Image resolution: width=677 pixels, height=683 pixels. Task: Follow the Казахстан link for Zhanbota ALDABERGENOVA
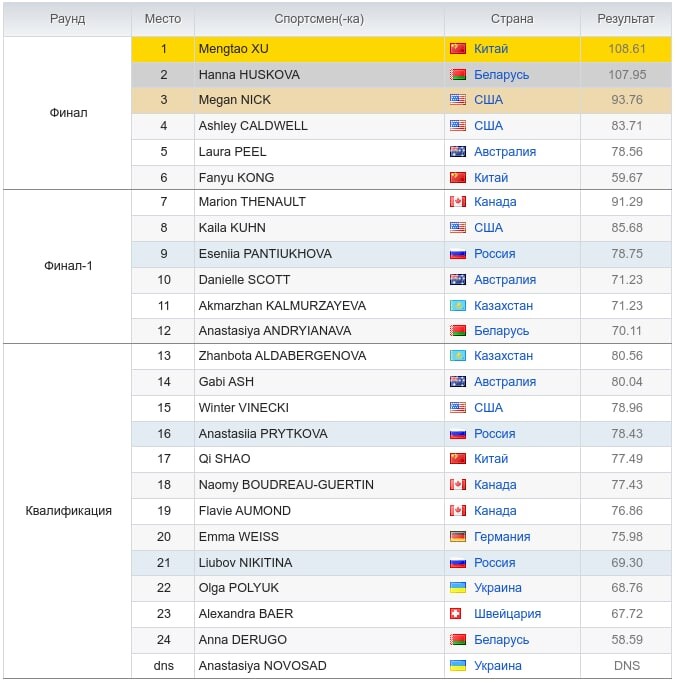coord(503,356)
